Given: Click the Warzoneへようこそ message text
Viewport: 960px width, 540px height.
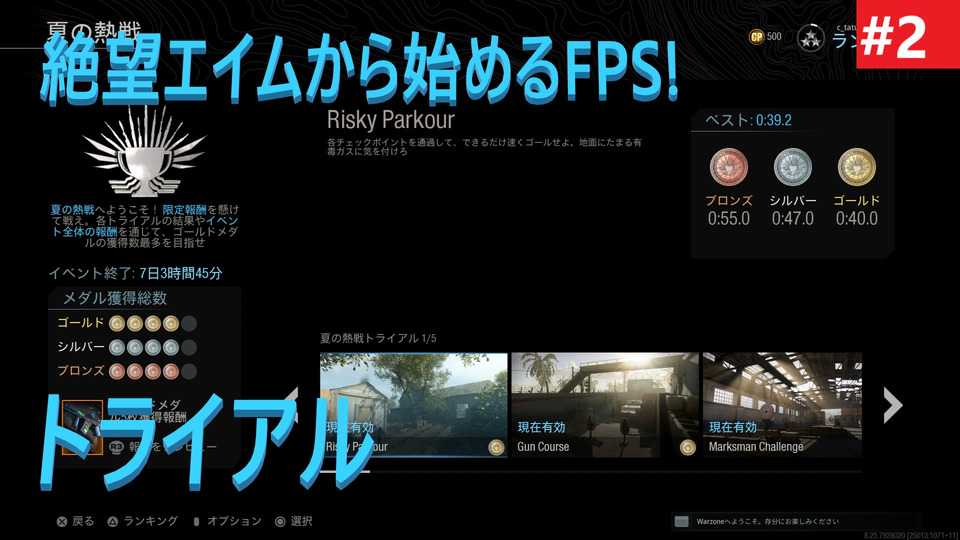Looking at the screenshot, I should (768, 522).
